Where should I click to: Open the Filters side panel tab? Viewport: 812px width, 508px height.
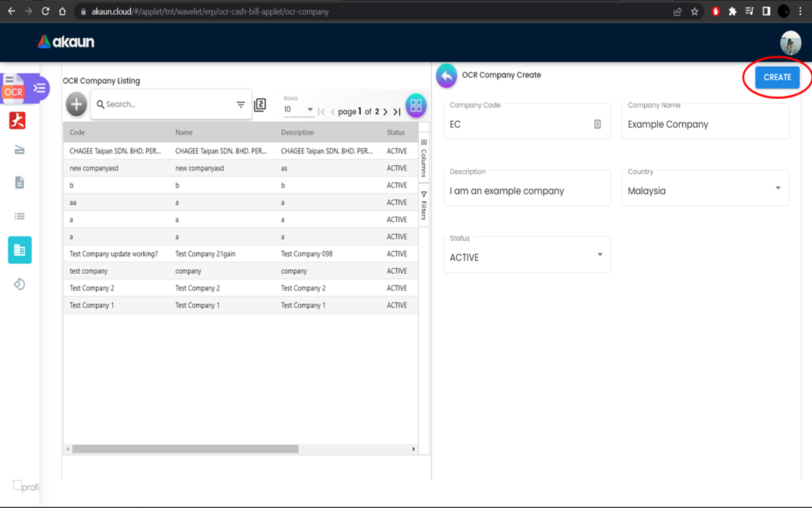[x=424, y=205]
